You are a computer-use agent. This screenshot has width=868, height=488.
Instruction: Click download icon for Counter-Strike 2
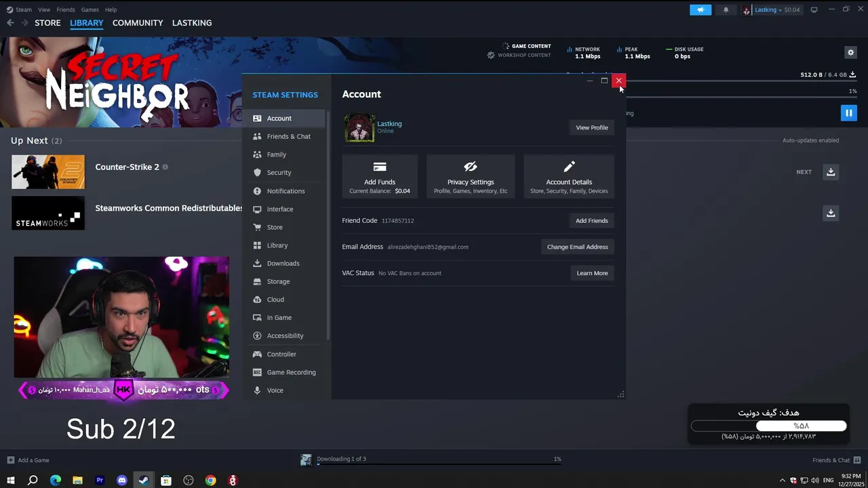tap(831, 172)
